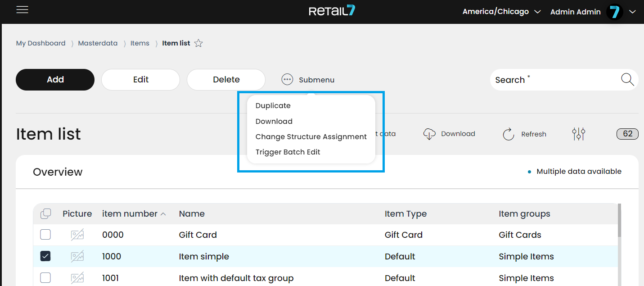Screen dimensions: 644x286
Task: Select the Item simple name cell
Action: 204,256
